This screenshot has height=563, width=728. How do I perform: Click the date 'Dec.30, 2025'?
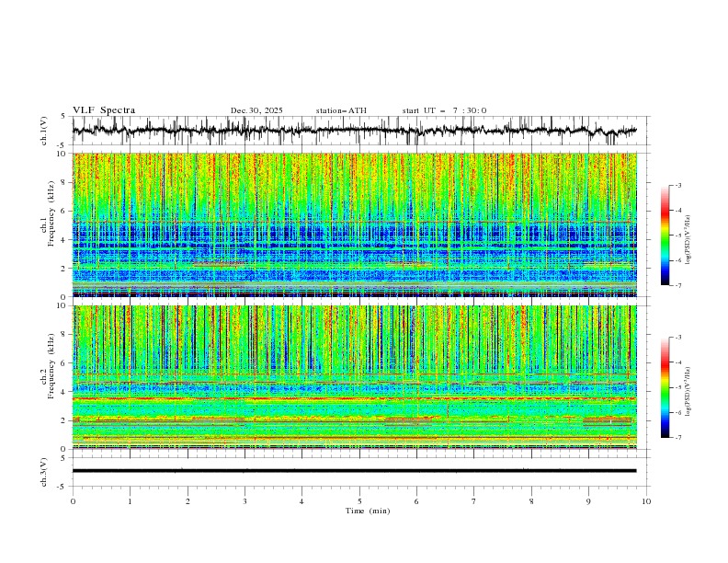tap(256, 110)
